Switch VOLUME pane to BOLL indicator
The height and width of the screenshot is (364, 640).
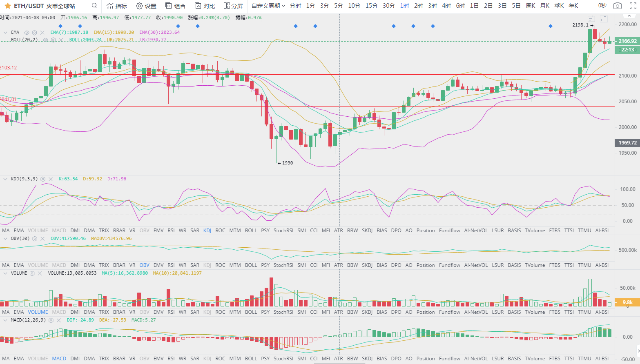(x=251, y=312)
